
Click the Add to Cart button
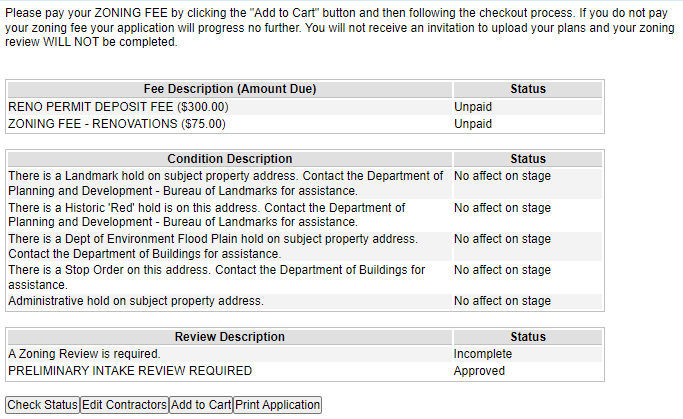pyautogui.click(x=200, y=405)
